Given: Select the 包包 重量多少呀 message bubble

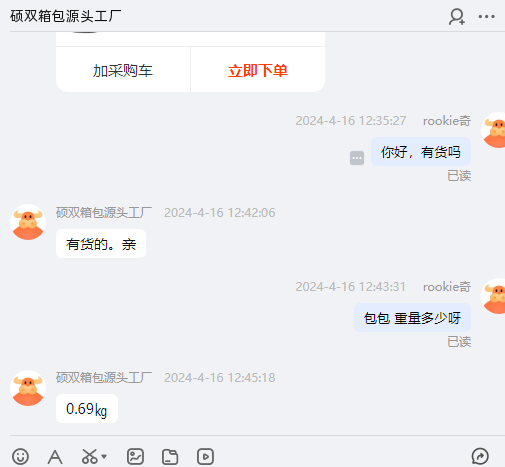Looking at the screenshot, I should click(x=412, y=318).
